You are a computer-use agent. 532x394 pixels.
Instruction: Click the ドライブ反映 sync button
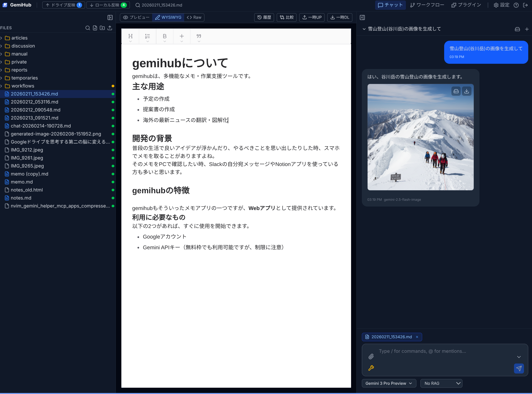coord(63,5)
